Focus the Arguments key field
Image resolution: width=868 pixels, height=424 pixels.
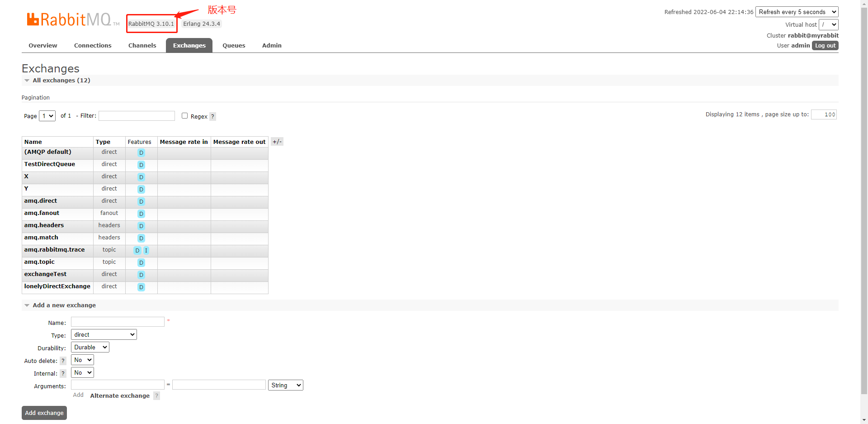pyautogui.click(x=118, y=385)
